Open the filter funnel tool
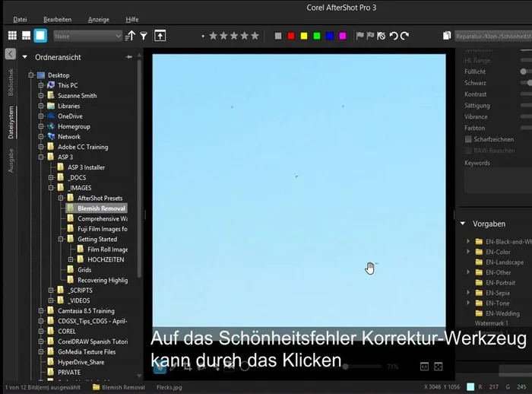532x394 pixels. pyautogui.click(x=144, y=36)
